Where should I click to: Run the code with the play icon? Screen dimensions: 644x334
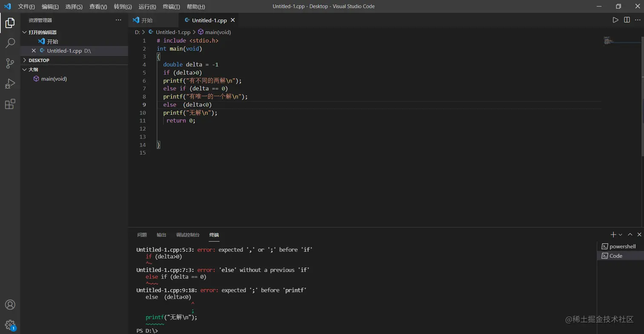click(x=615, y=20)
